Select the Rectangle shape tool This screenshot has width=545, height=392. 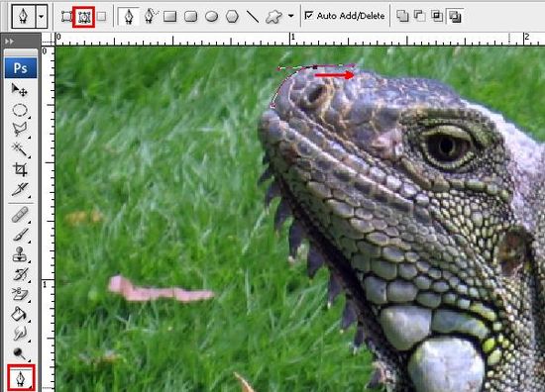[x=170, y=16]
